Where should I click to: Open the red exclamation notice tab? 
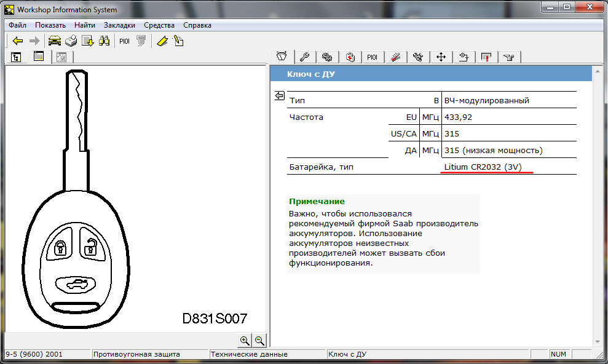486,57
